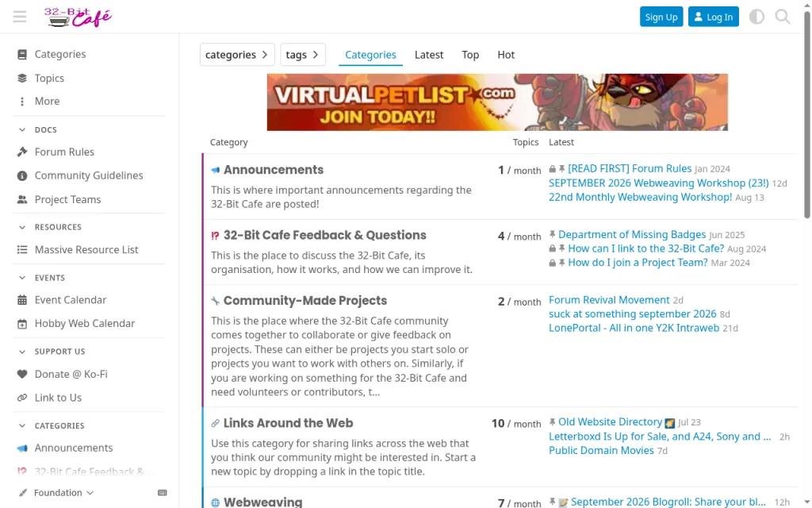Click the Massive Resource List icon
Screen dimensions: 812x508
[x=21, y=249]
